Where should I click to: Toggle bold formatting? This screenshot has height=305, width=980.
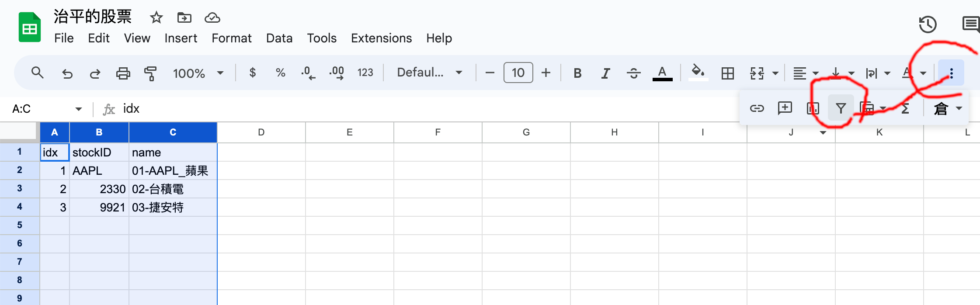point(577,73)
